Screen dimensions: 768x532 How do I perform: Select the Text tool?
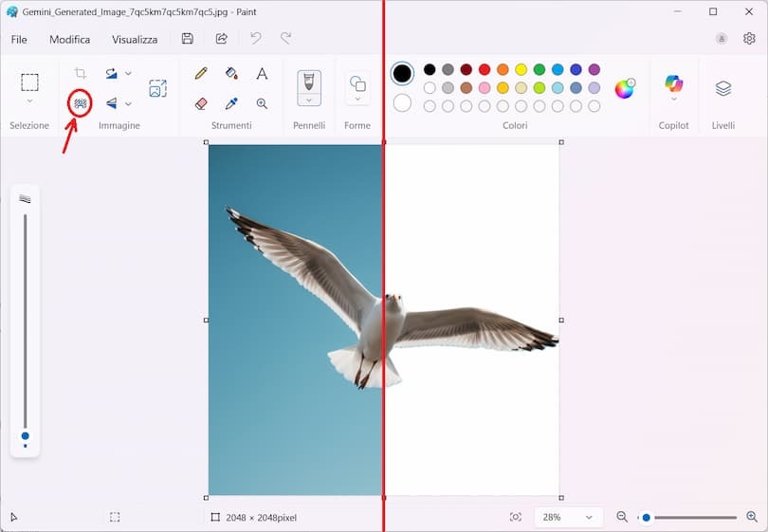coord(262,73)
